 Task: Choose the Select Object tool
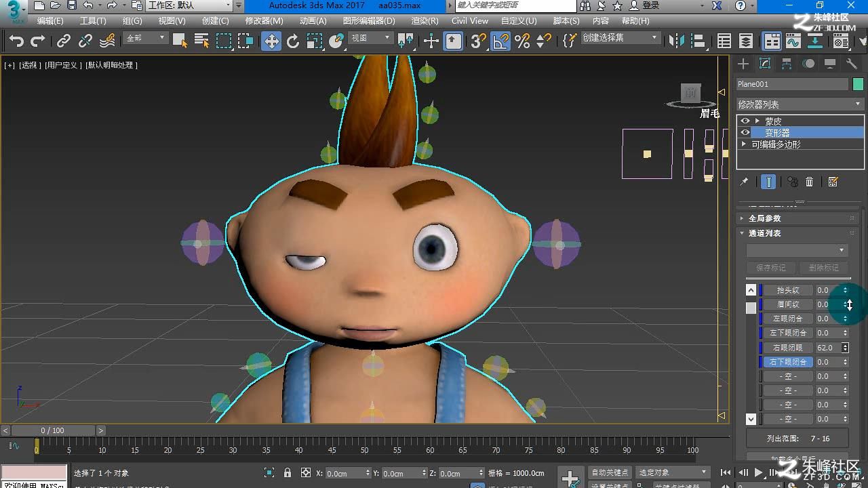(180, 41)
